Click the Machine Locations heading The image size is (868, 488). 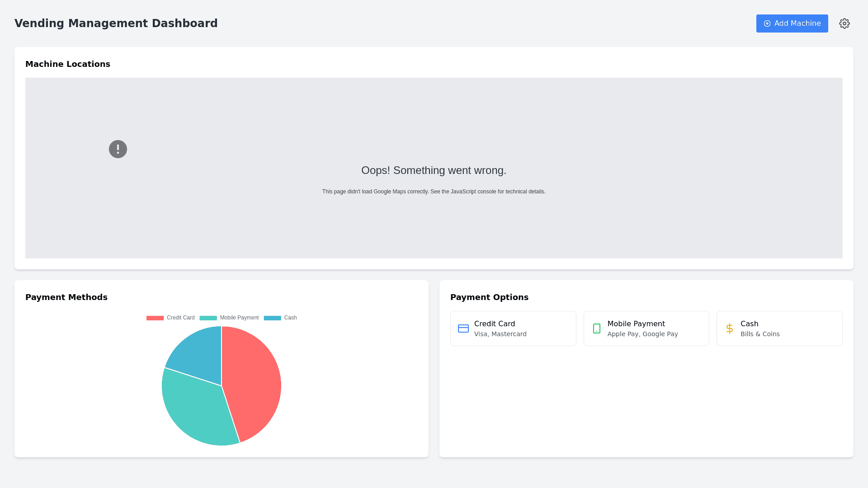[x=68, y=64]
